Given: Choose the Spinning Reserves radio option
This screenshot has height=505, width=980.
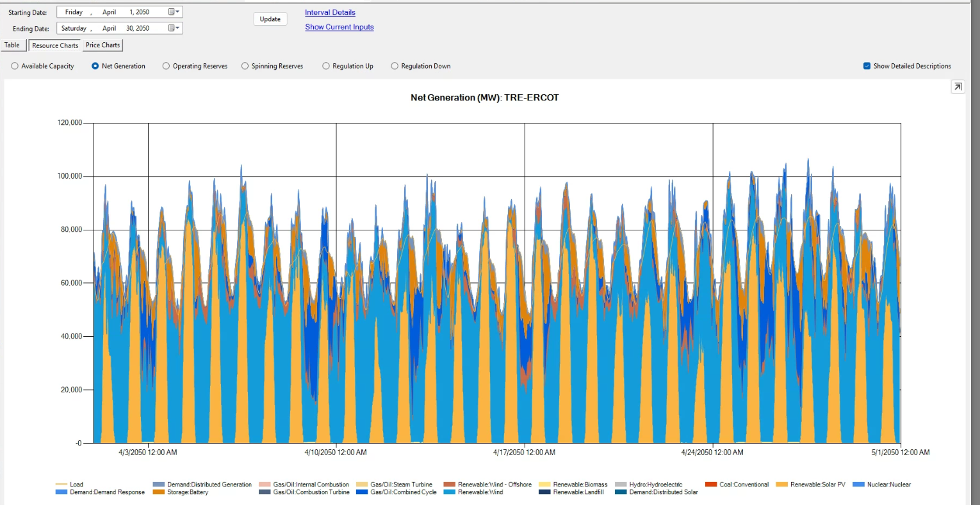Looking at the screenshot, I should [x=245, y=66].
